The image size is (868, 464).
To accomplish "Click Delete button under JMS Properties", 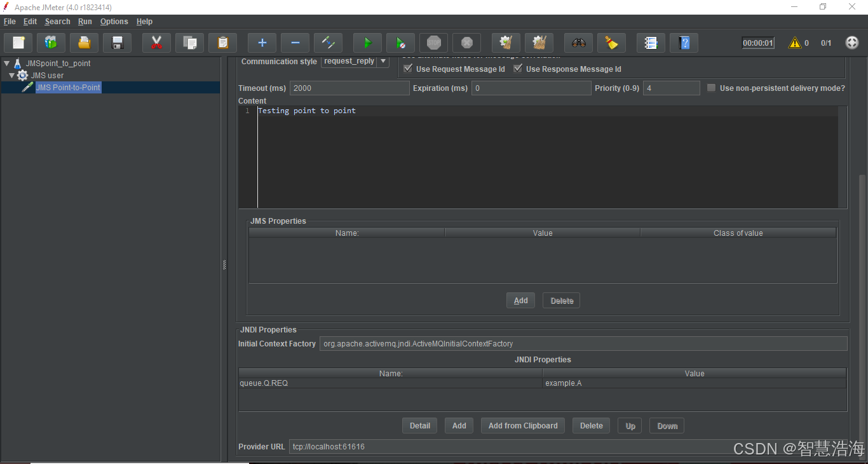I will (561, 301).
